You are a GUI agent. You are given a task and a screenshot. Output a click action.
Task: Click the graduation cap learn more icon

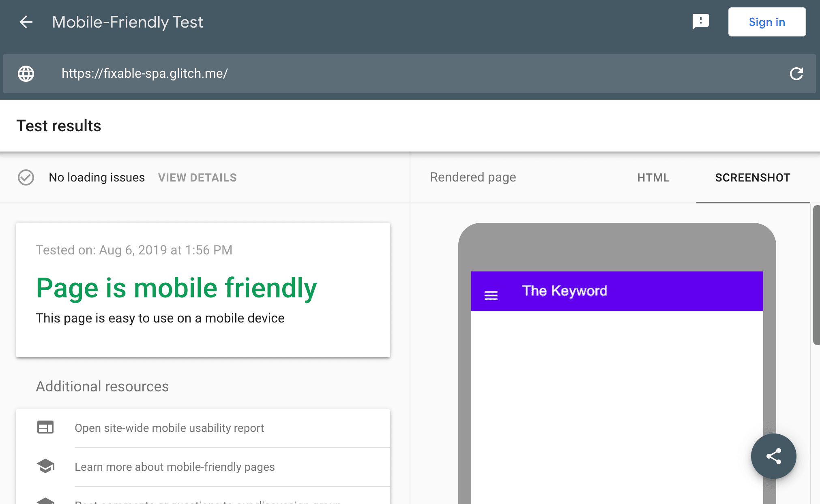pyautogui.click(x=46, y=466)
